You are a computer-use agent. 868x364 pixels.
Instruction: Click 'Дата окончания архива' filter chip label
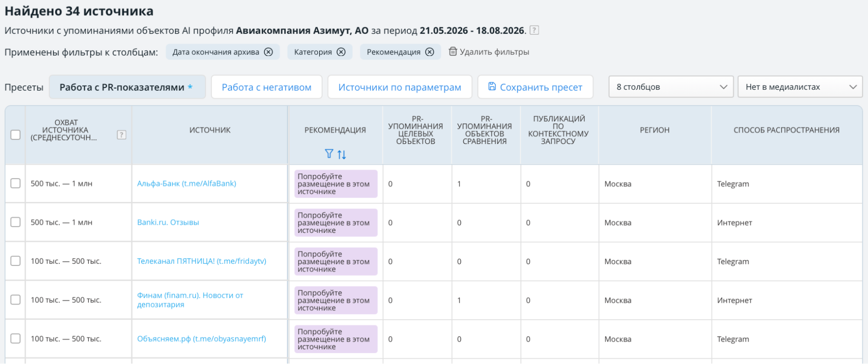click(x=216, y=52)
